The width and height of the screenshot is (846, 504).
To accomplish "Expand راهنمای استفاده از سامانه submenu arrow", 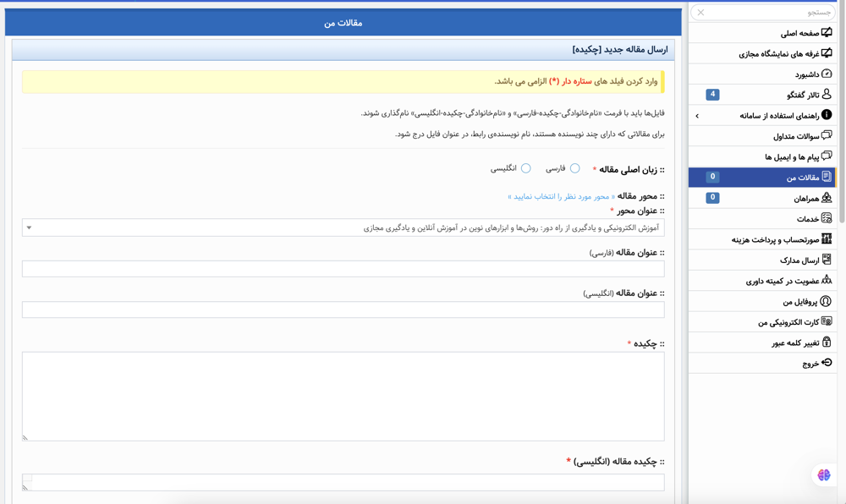I will click(x=697, y=115).
